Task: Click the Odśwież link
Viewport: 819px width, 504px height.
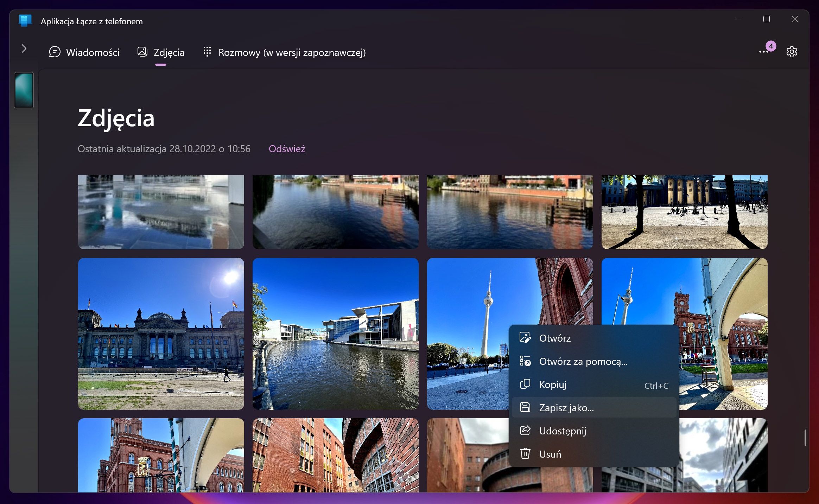Action: [x=287, y=149]
